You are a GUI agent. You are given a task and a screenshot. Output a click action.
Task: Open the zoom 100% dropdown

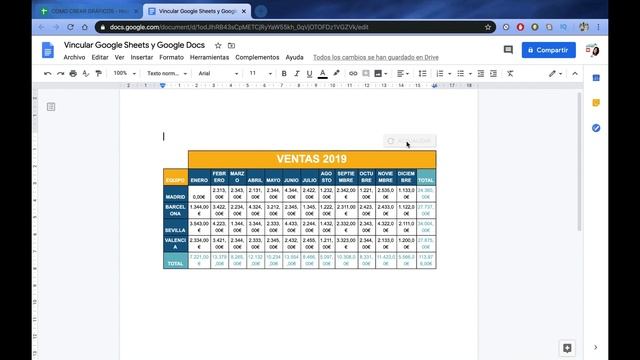[124, 73]
